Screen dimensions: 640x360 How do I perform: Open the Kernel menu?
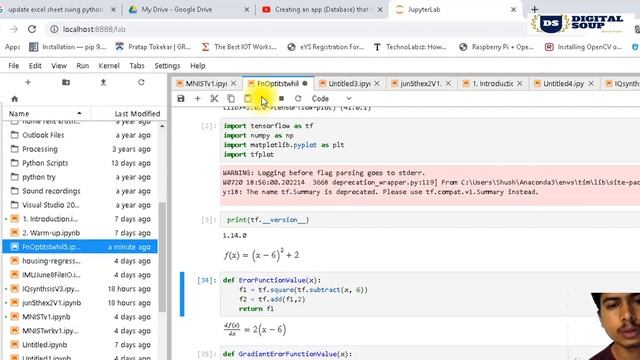tap(109, 66)
